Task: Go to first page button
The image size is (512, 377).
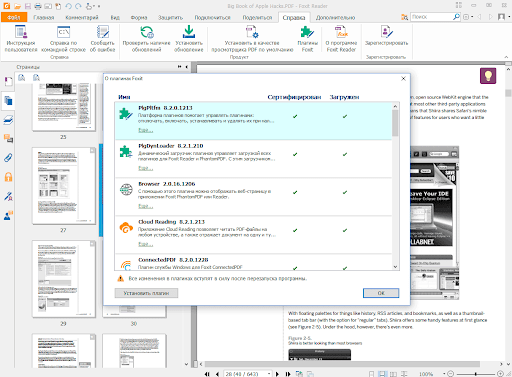Action: pos(207,374)
